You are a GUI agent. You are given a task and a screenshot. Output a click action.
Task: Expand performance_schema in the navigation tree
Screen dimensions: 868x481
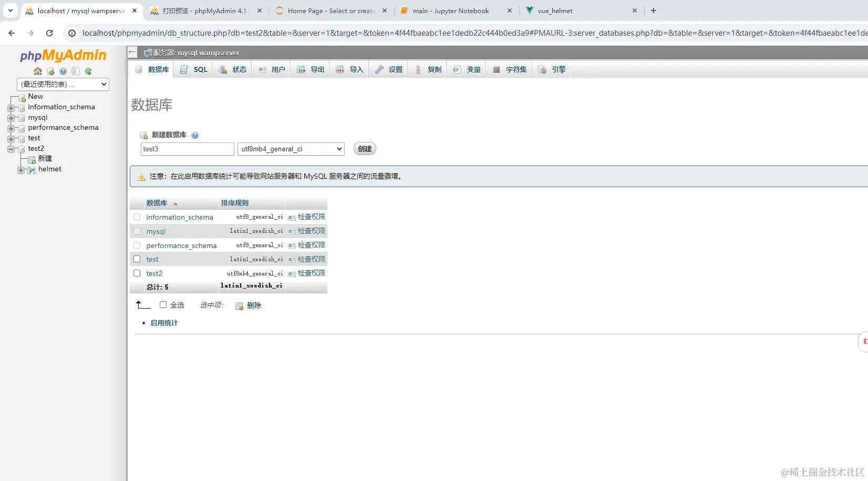point(11,128)
